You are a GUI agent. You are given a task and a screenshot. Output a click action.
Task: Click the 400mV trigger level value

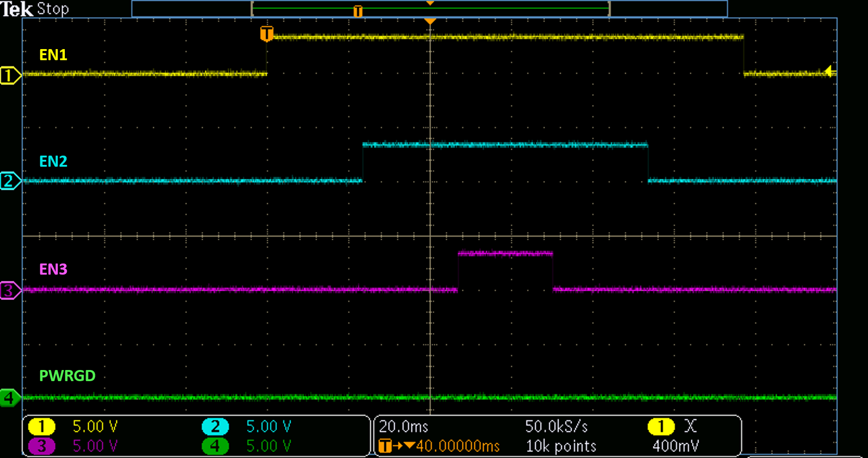[675, 446]
